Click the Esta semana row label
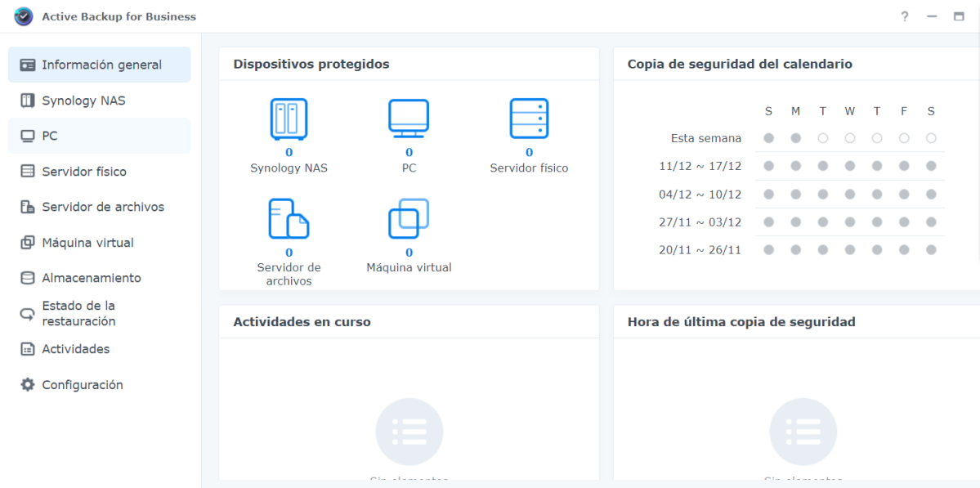 [706, 138]
